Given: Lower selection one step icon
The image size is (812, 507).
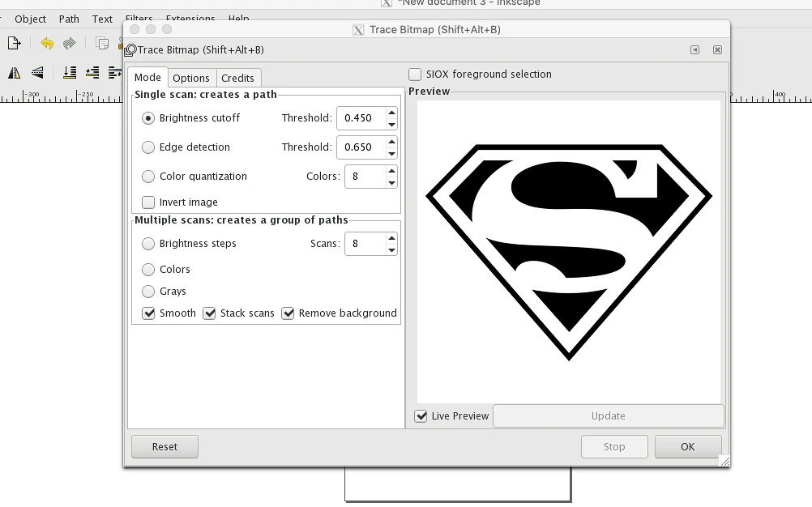Looking at the screenshot, I should coord(92,72).
